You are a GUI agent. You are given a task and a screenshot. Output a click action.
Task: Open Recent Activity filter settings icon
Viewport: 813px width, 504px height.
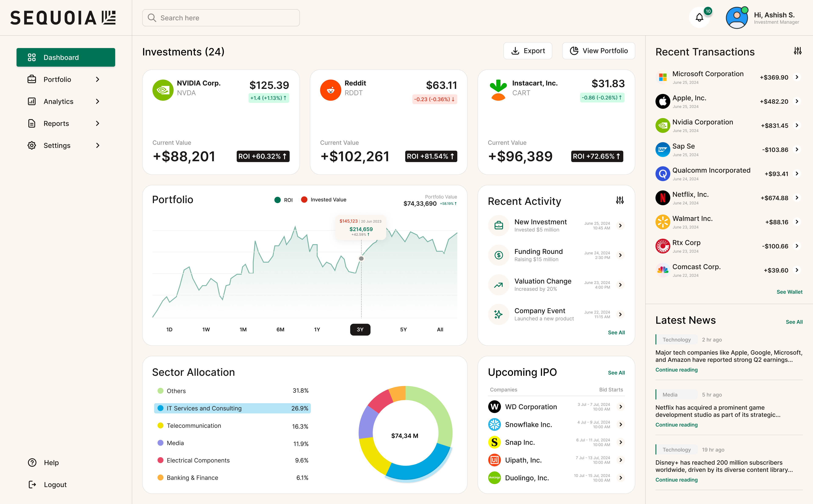[x=619, y=200]
